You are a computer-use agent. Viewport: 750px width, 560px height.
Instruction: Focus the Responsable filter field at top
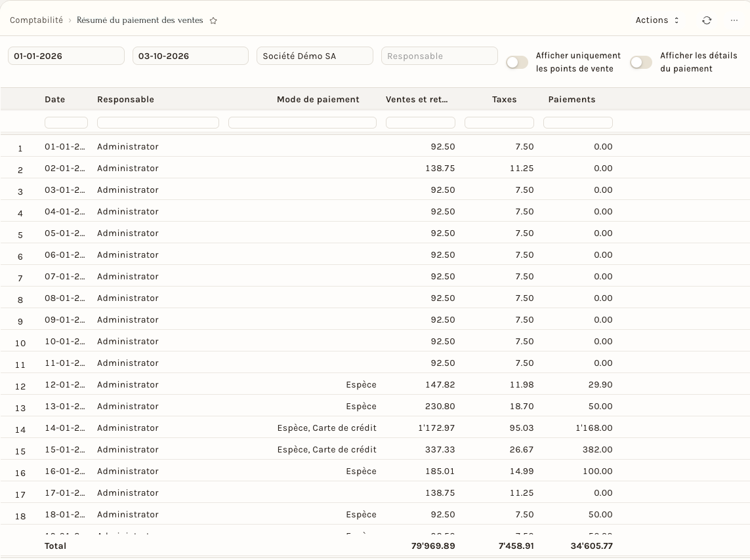(x=439, y=56)
